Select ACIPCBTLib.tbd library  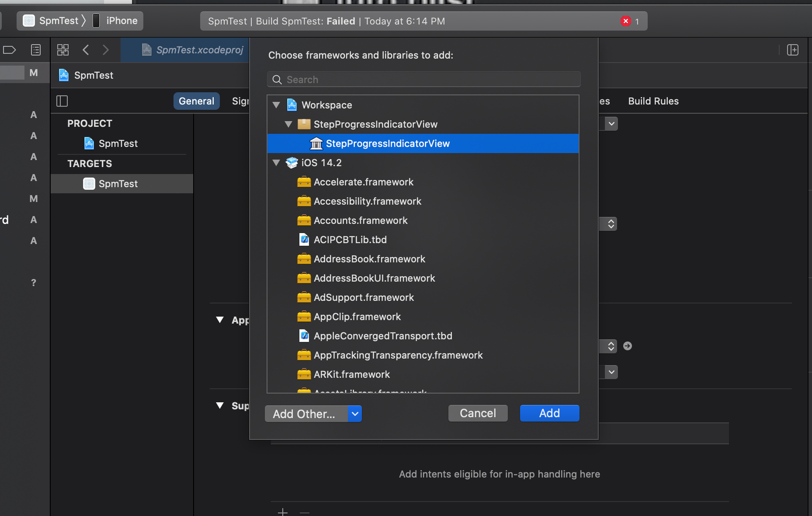pos(423,239)
